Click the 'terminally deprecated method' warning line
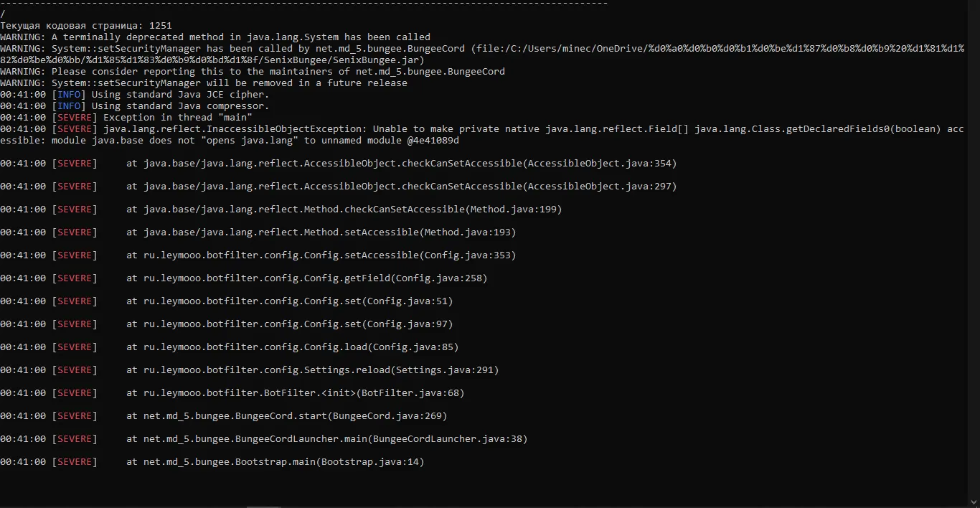Screen dimensions: 980x508 pos(215,37)
